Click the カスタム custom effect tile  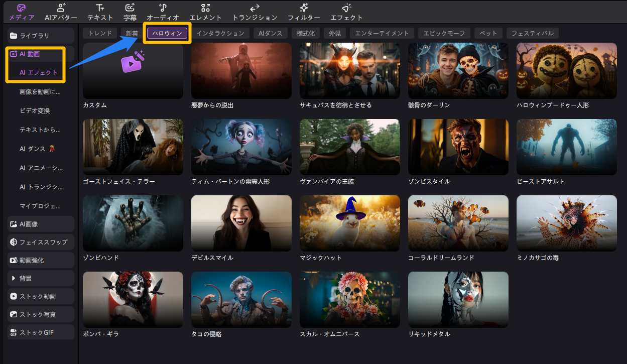133,70
